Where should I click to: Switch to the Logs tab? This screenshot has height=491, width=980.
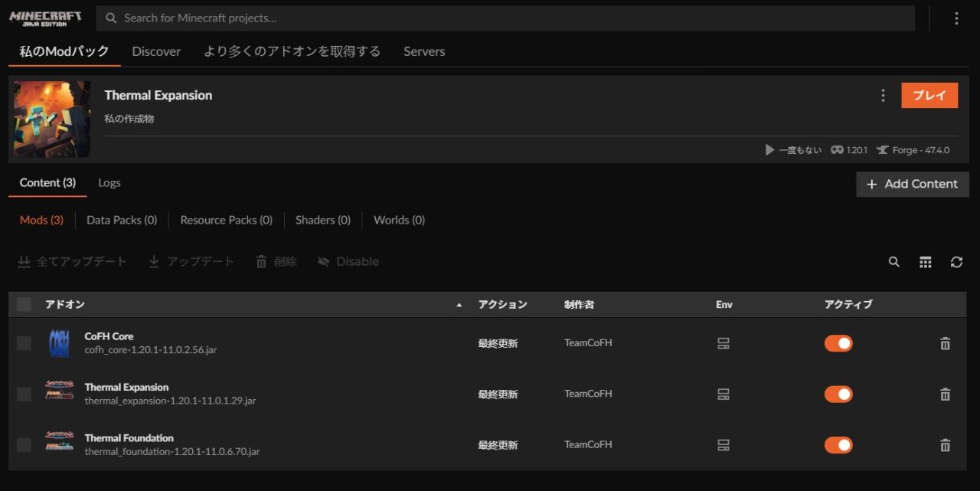[109, 182]
